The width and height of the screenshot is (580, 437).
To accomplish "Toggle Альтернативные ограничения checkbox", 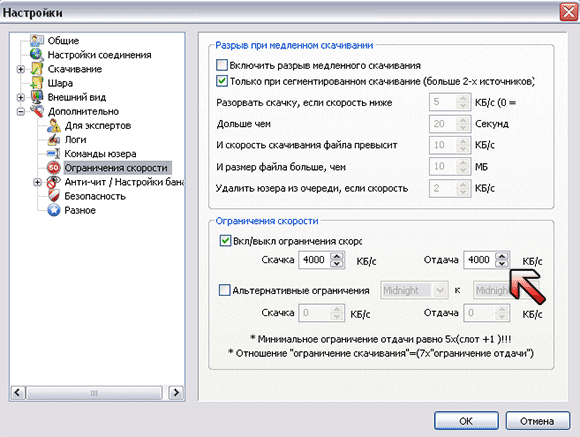I will point(224,290).
